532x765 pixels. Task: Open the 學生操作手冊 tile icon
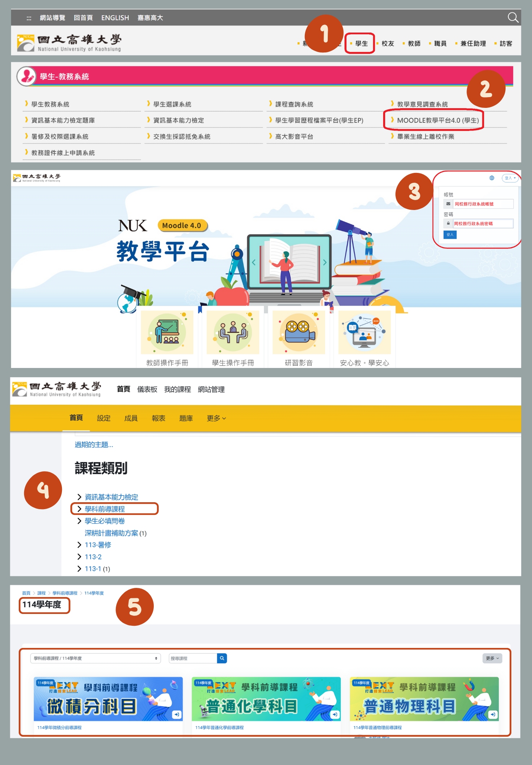(233, 332)
